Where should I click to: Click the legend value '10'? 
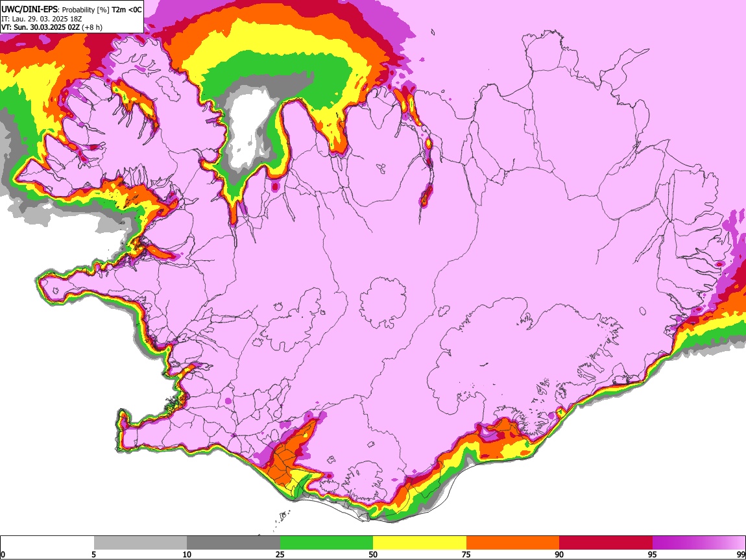(187, 554)
